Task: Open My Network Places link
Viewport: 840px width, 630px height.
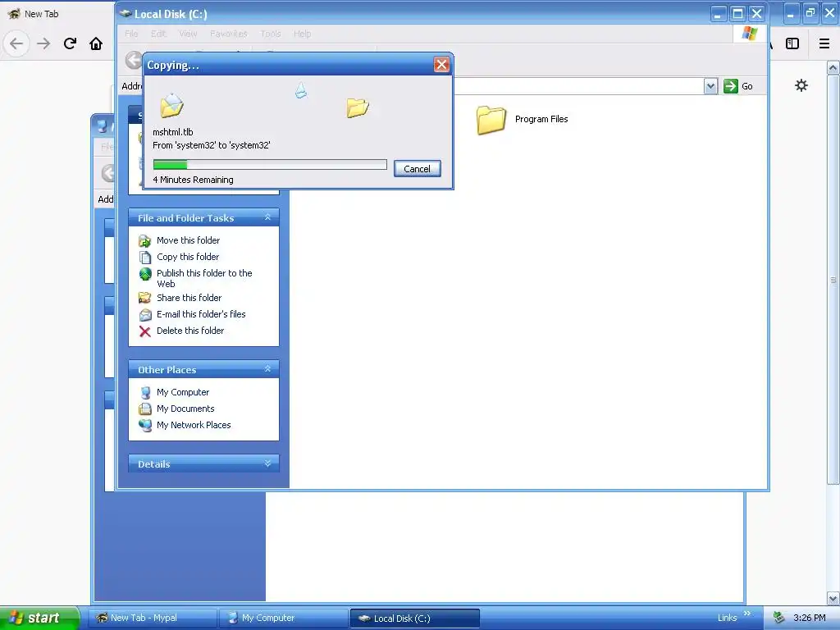Action: coord(194,425)
